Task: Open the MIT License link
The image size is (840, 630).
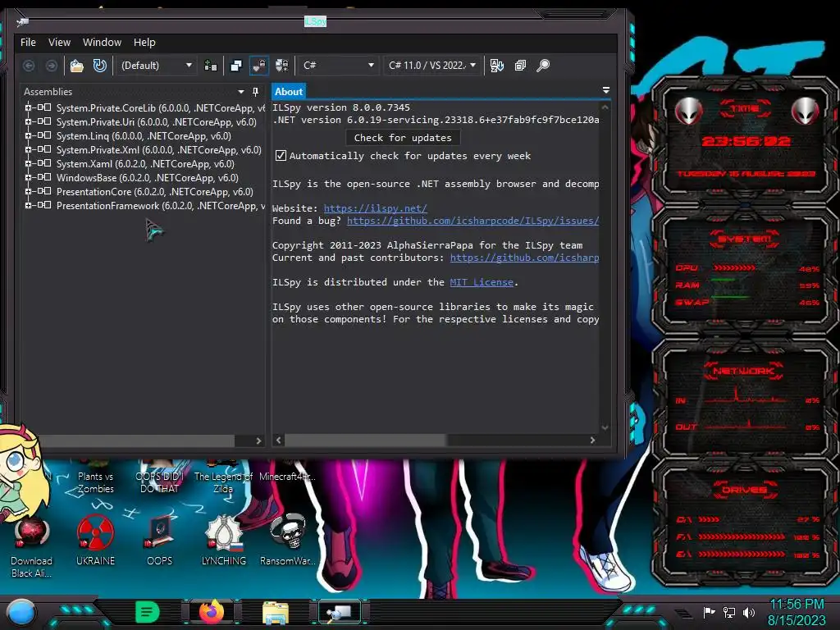Action: tap(482, 282)
